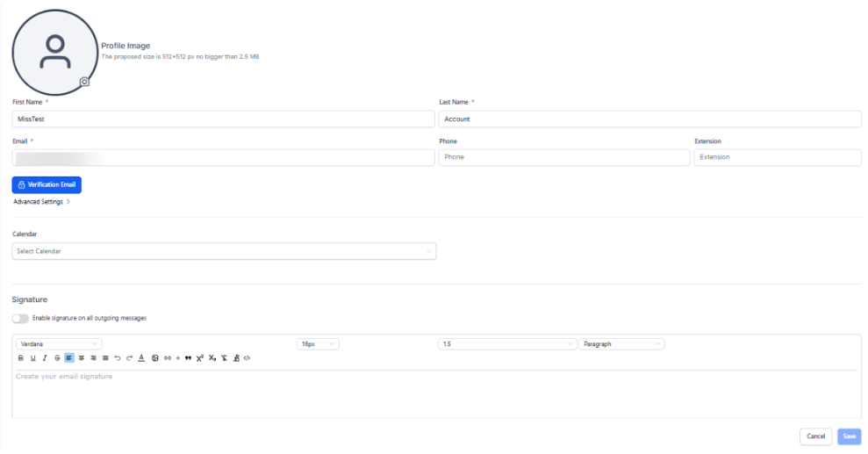Viewport: 868px width, 454px height.
Task: Click the Italic formatting icon
Action: tap(45, 358)
